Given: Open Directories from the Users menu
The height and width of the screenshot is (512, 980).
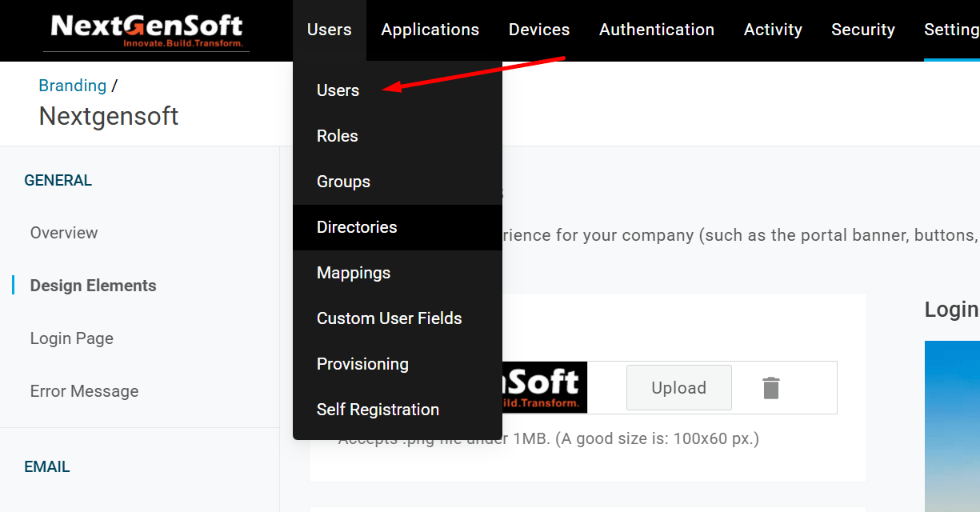Looking at the screenshot, I should point(357,227).
